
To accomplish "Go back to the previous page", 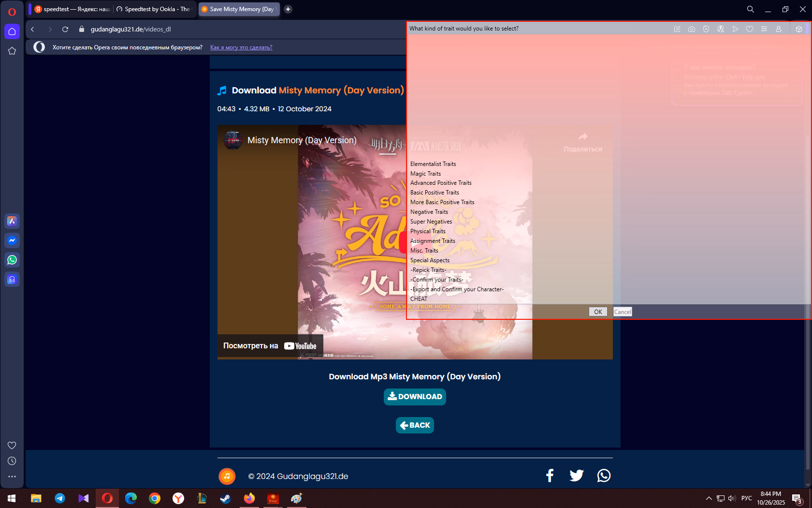I will [32, 29].
